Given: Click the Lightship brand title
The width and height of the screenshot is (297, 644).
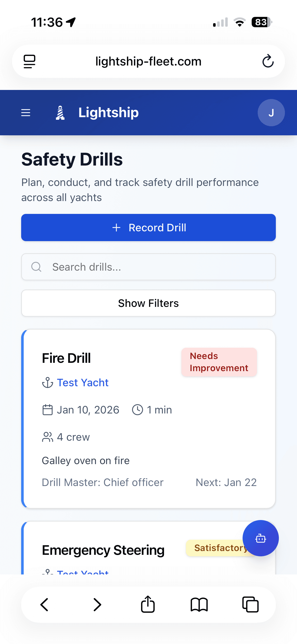Looking at the screenshot, I should [108, 112].
